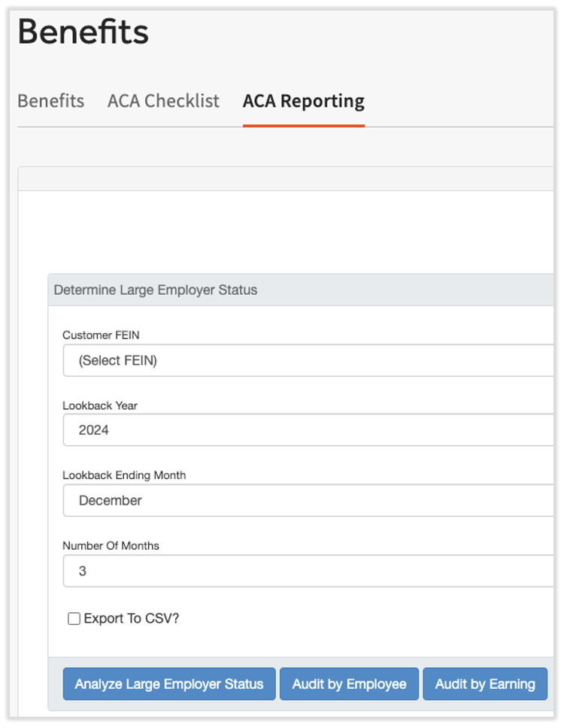Run the Audit by Earning report

(x=485, y=684)
